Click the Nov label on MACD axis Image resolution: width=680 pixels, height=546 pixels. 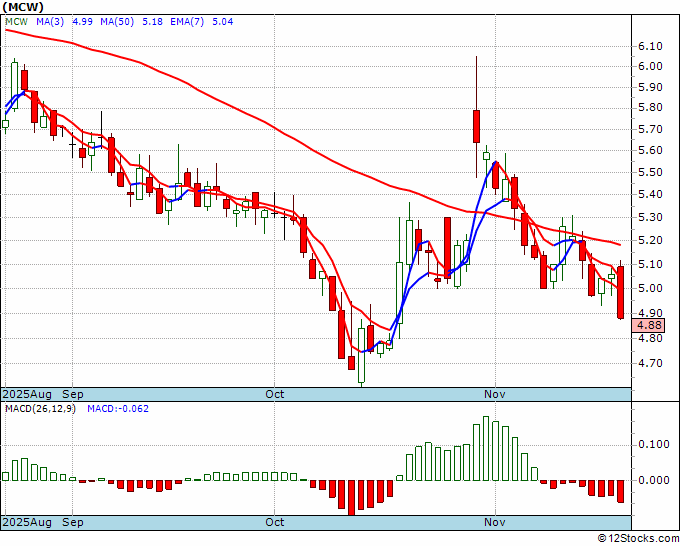click(x=495, y=522)
